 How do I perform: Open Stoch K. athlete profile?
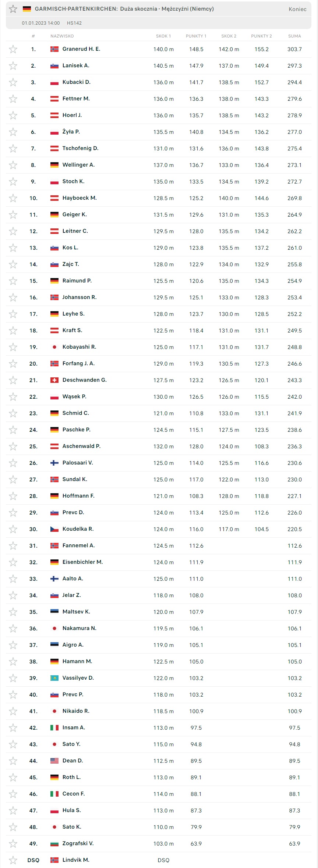click(73, 181)
